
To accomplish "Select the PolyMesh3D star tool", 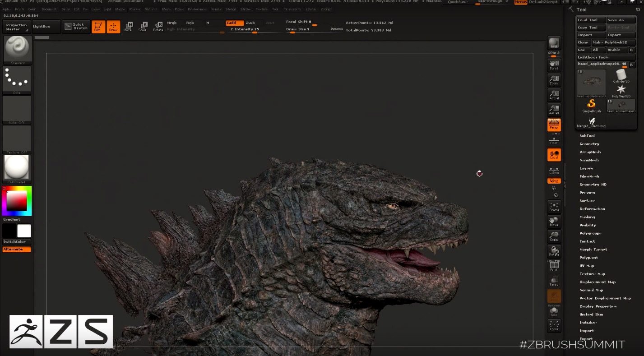I will pyautogui.click(x=621, y=91).
